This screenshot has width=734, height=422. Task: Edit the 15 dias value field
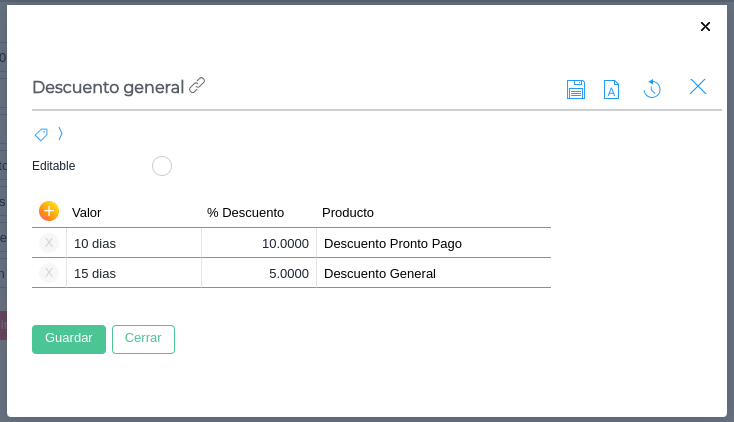click(134, 273)
